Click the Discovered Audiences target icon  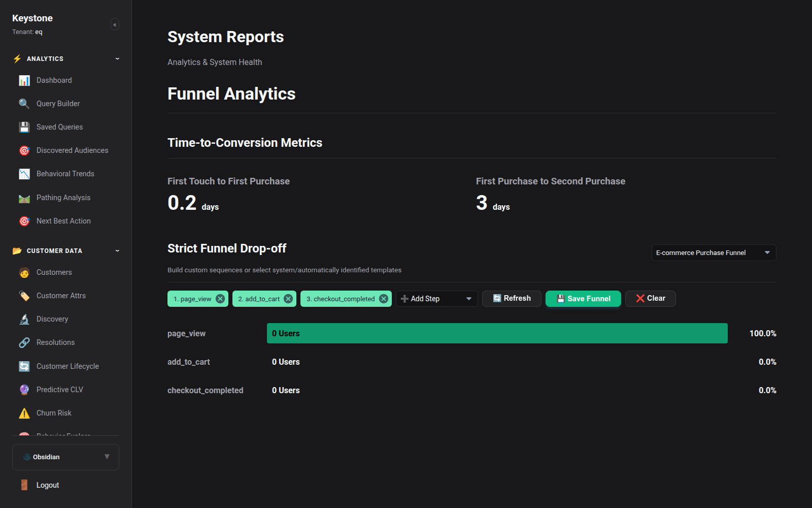pyautogui.click(x=24, y=150)
